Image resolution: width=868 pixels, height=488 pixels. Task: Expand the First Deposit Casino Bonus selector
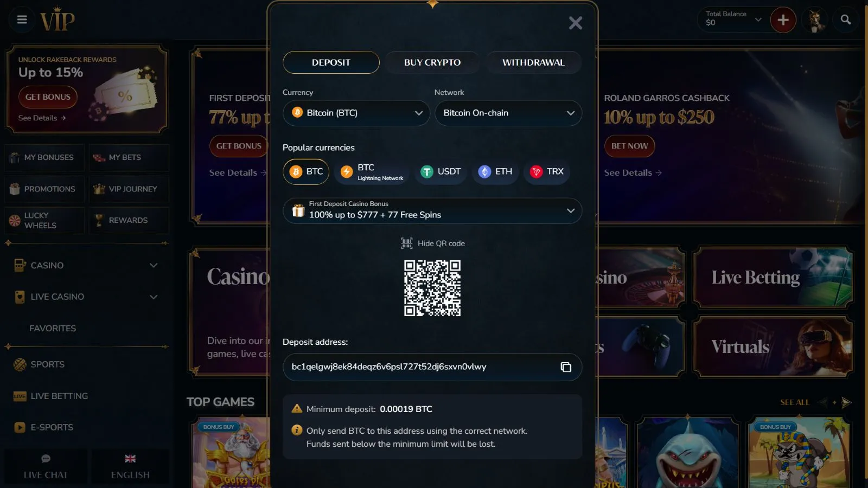pyautogui.click(x=432, y=211)
